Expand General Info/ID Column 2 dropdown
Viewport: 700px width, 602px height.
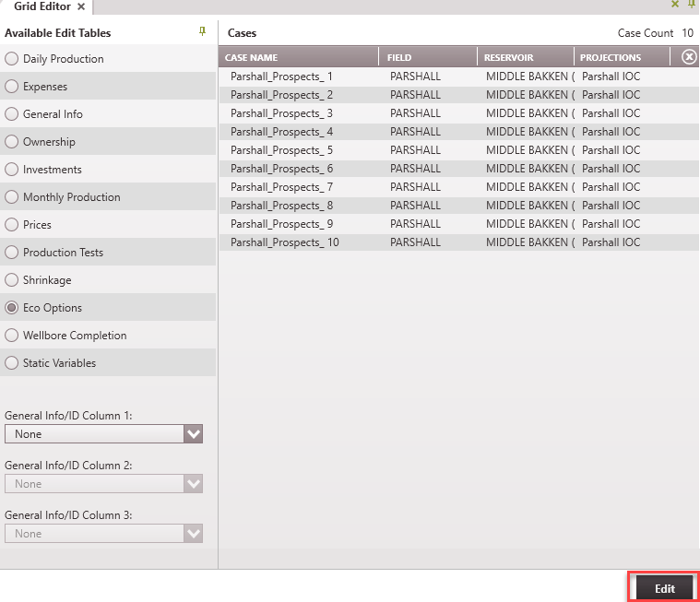tap(193, 484)
